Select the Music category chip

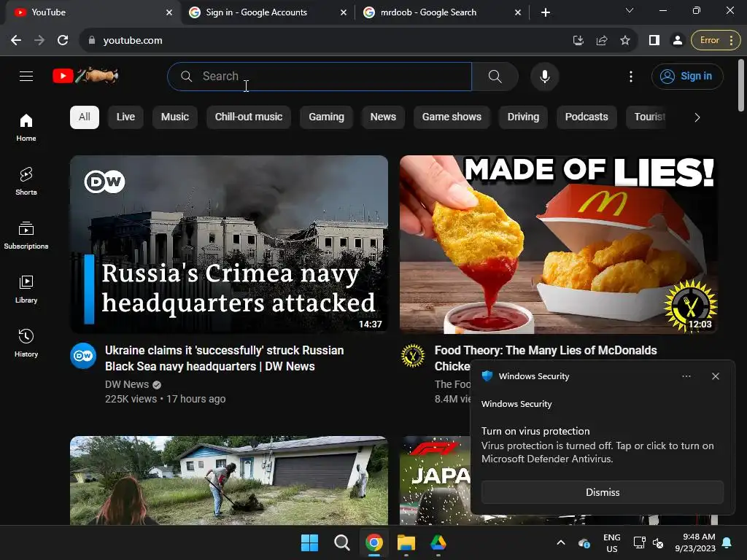point(175,117)
